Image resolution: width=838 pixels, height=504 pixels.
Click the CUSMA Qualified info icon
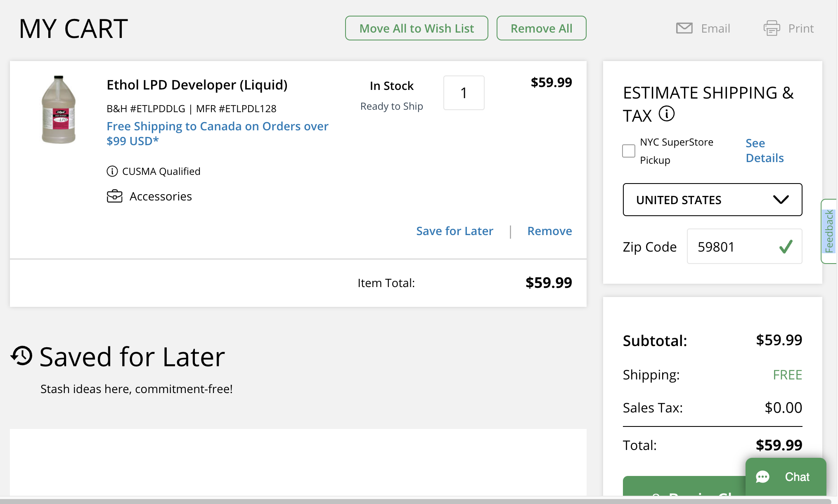pyautogui.click(x=112, y=171)
